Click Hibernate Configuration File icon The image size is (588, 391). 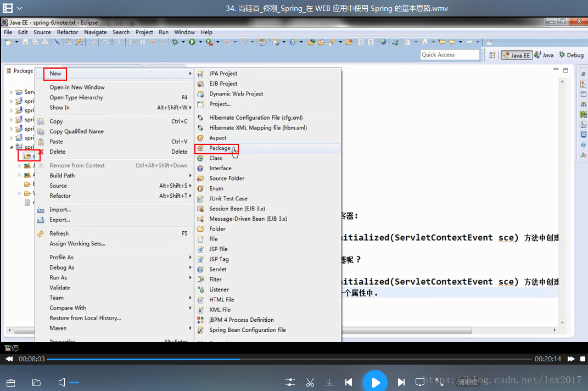point(200,118)
